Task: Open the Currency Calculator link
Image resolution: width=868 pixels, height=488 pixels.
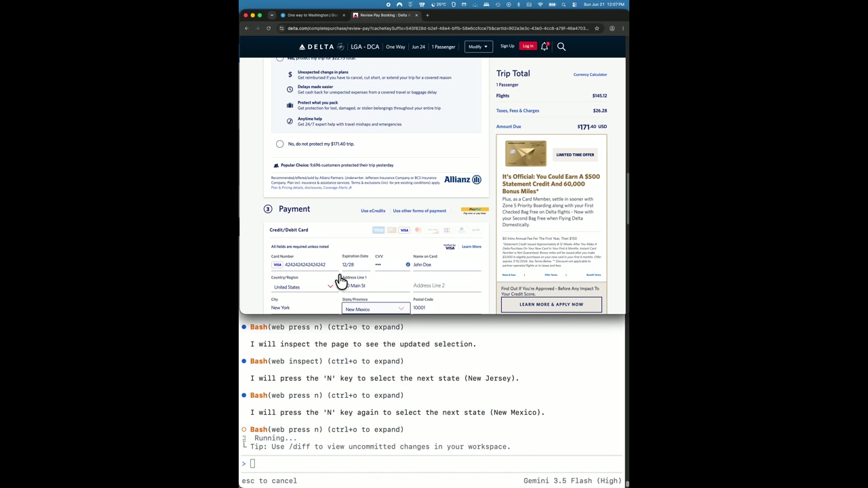Action: click(x=590, y=75)
